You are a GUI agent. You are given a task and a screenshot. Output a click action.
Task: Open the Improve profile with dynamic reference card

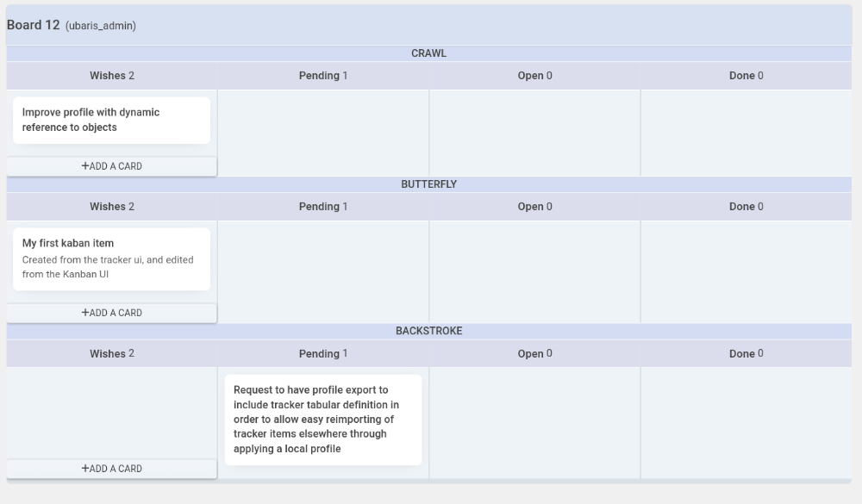pyautogui.click(x=111, y=121)
